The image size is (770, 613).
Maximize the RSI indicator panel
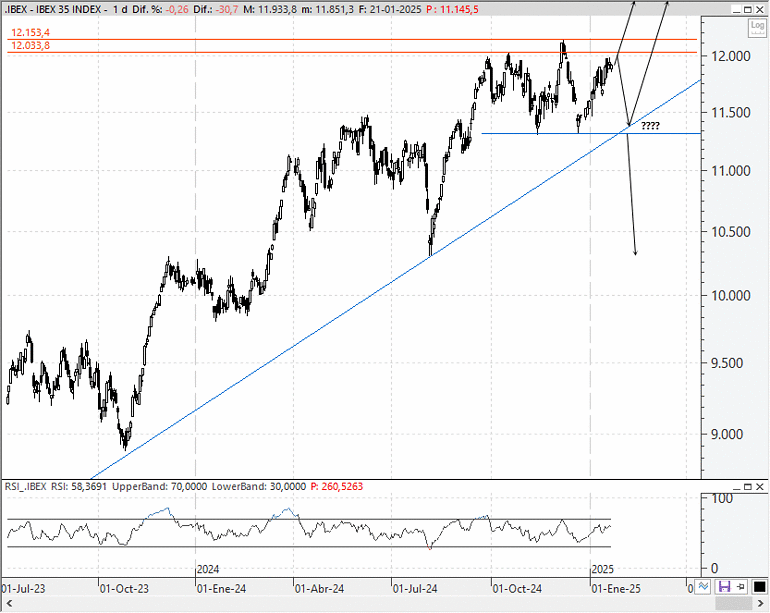(747, 487)
